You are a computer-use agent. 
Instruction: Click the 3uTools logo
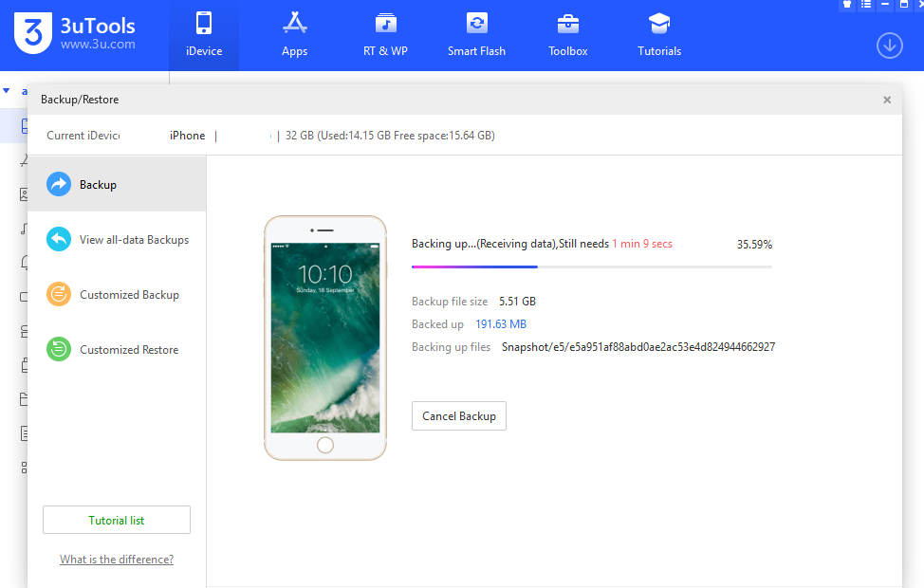pos(75,33)
